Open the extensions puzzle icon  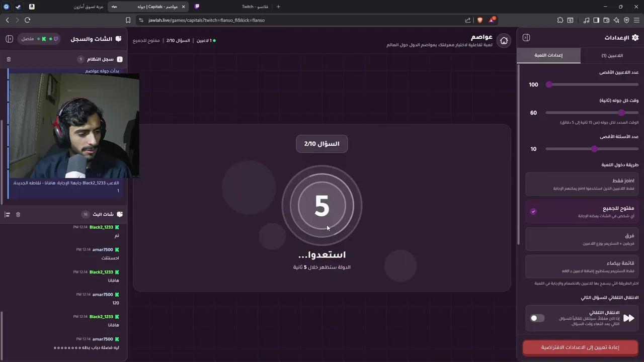pyautogui.click(x=560, y=20)
